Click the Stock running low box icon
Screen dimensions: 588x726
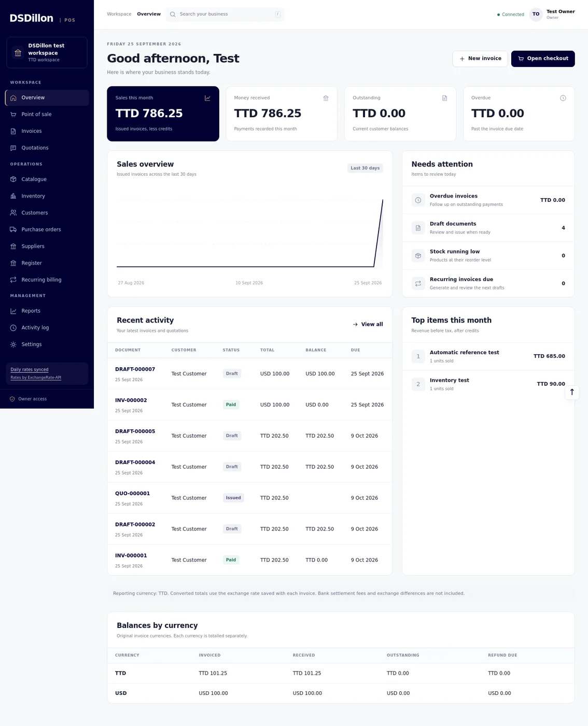tap(418, 256)
